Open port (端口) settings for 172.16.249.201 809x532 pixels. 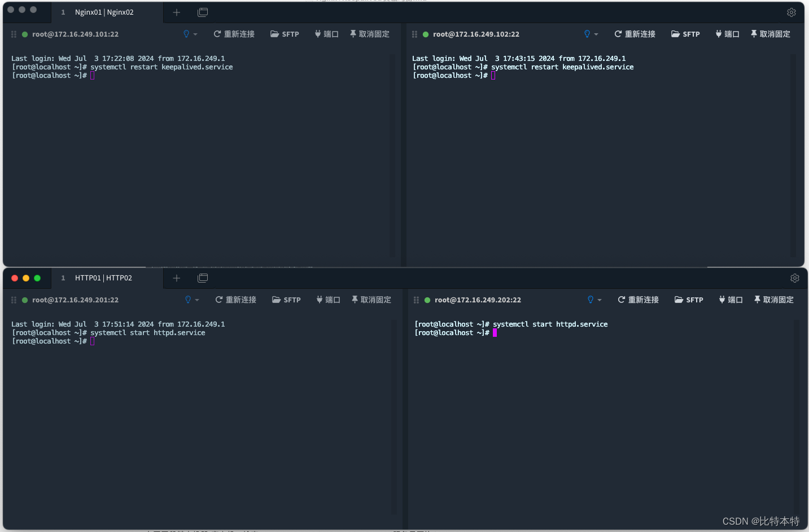click(x=328, y=300)
